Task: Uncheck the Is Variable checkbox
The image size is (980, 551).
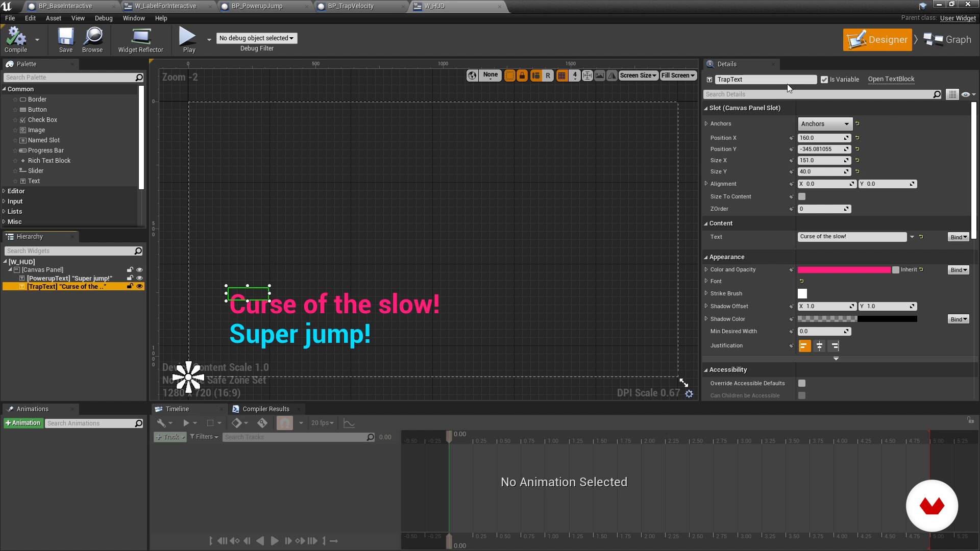Action: click(x=824, y=80)
